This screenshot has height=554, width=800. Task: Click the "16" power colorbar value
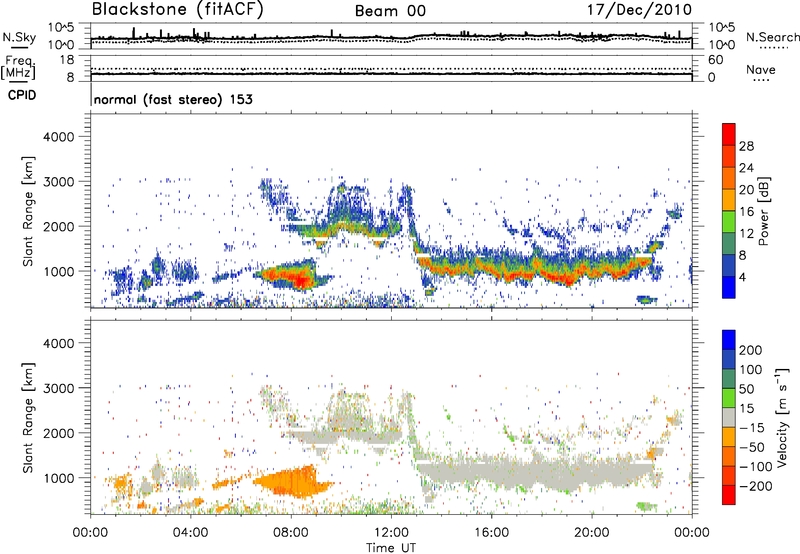pos(746,212)
